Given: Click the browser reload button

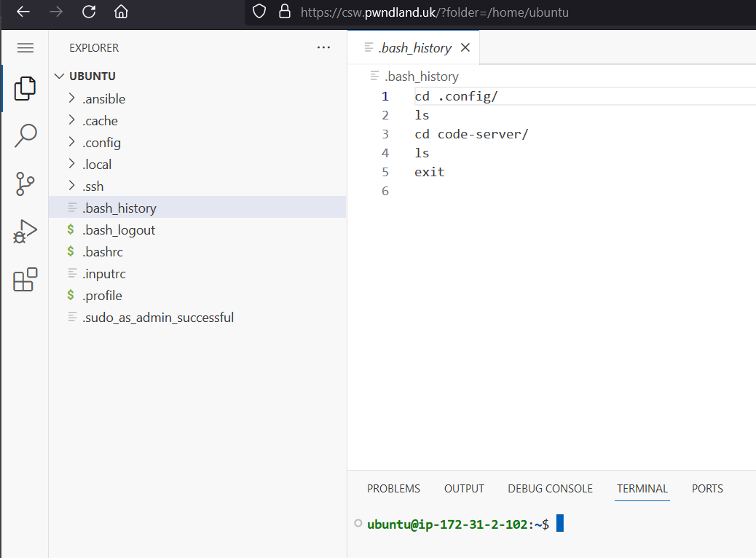Looking at the screenshot, I should click(89, 12).
